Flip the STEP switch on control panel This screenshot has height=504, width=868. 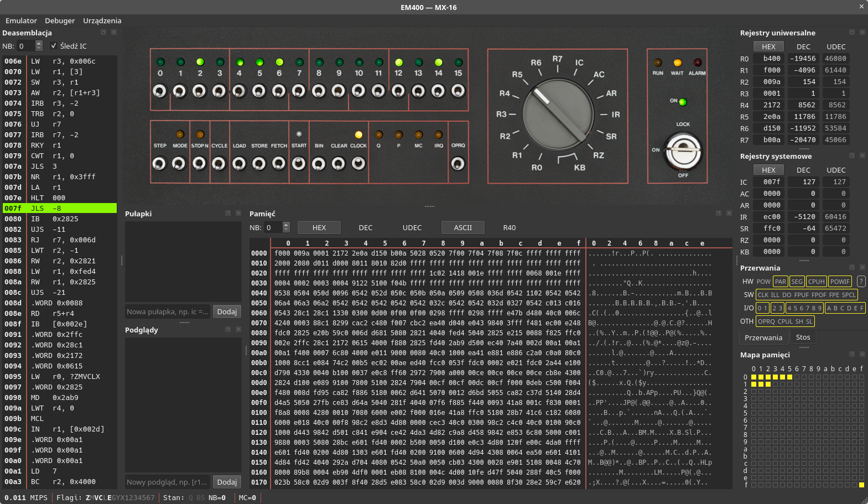click(160, 164)
